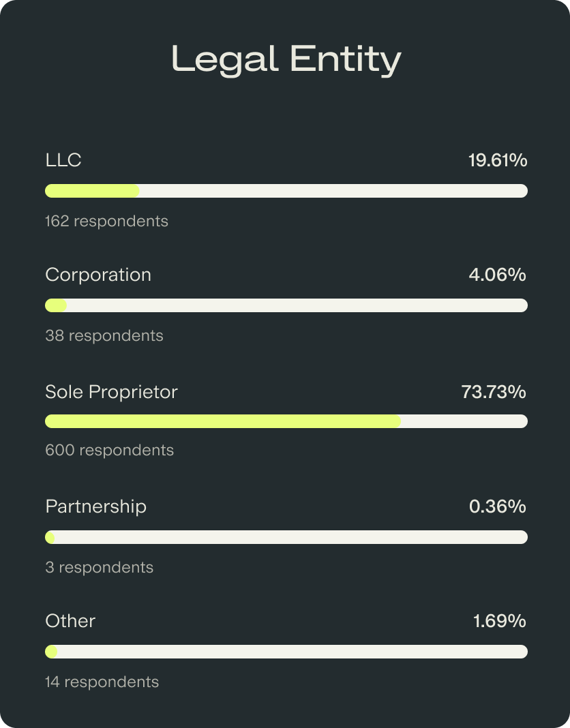
Task: Click the Corporation label
Action: point(98,275)
